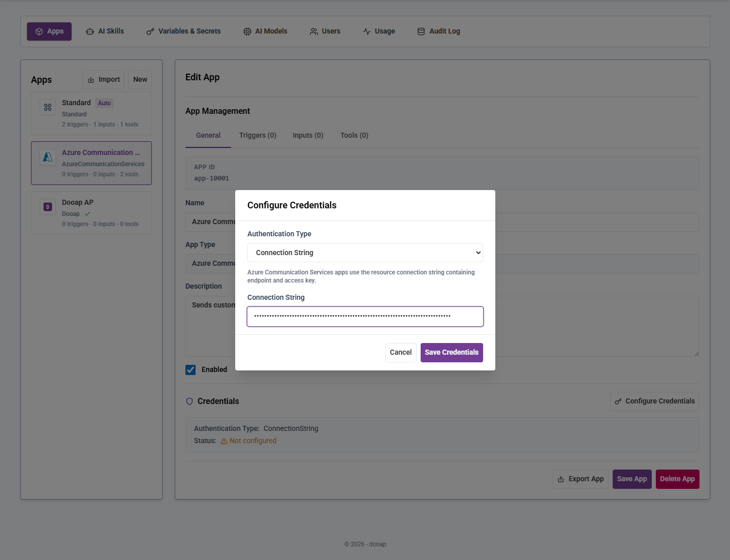The height and width of the screenshot is (560, 730).
Task: Delete the app with Delete App
Action: [x=678, y=479]
